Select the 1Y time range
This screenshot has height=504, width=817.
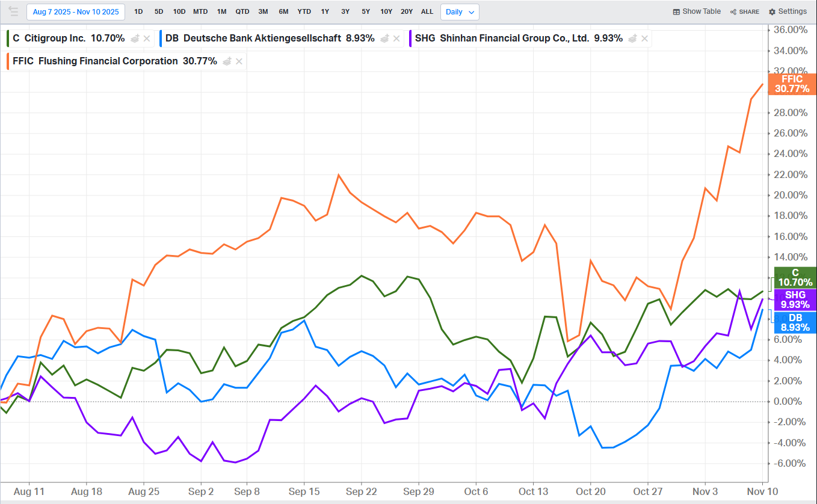pos(325,11)
